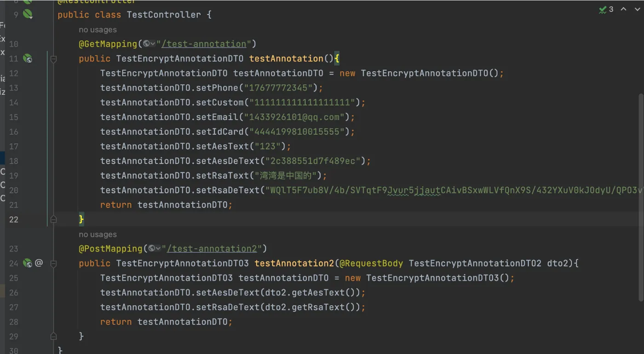The width and height of the screenshot is (644, 354).
Task: Go to the previous highlighted problem with the up arrow
Action: coord(624,9)
